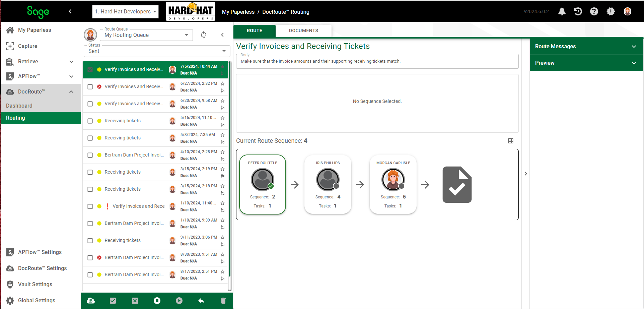Open APFlow Settings
The height and width of the screenshot is (309, 644).
pos(40,252)
